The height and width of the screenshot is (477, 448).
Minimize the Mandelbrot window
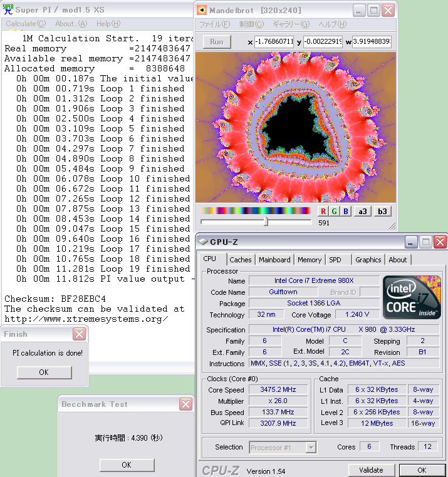[x=359, y=11]
